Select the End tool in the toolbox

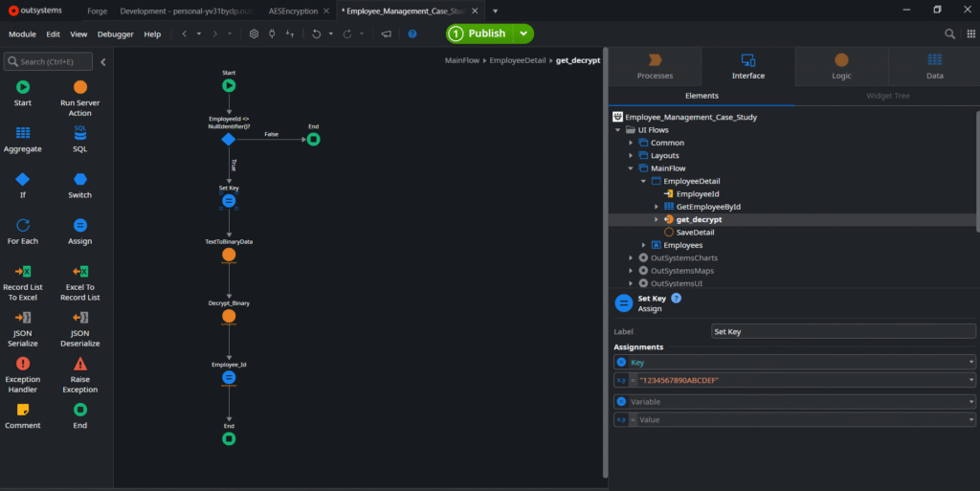[x=80, y=416]
